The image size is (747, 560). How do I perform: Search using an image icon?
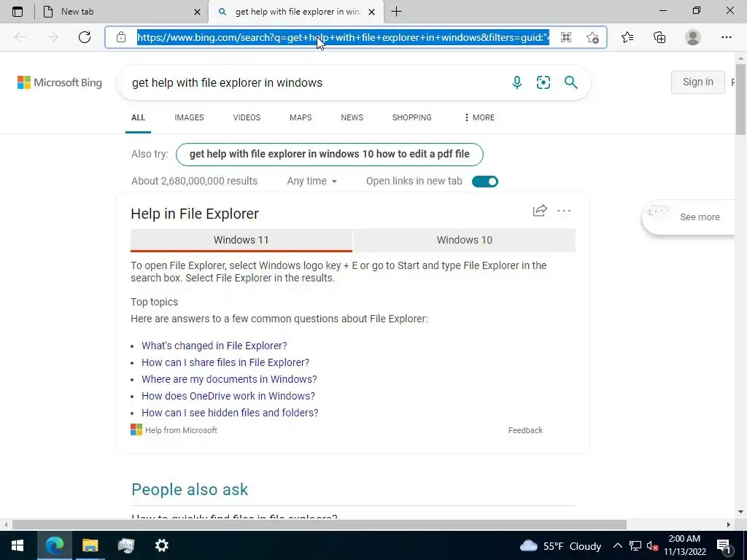point(543,82)
